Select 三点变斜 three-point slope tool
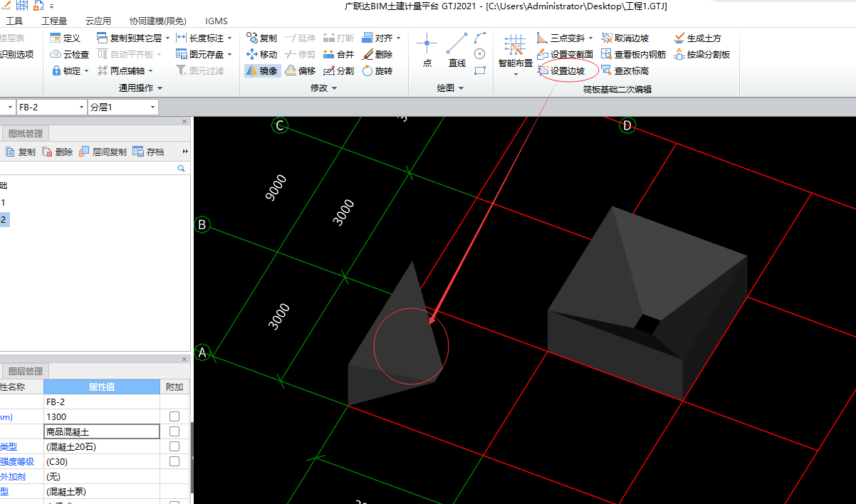856x504 pixels. coord(560,38)
